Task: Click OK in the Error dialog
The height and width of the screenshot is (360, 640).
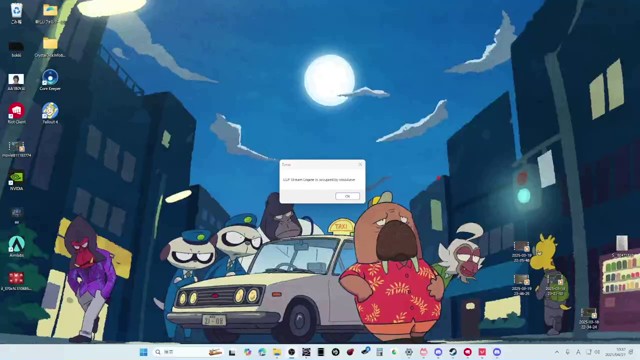Action: (x=347, y=196)
